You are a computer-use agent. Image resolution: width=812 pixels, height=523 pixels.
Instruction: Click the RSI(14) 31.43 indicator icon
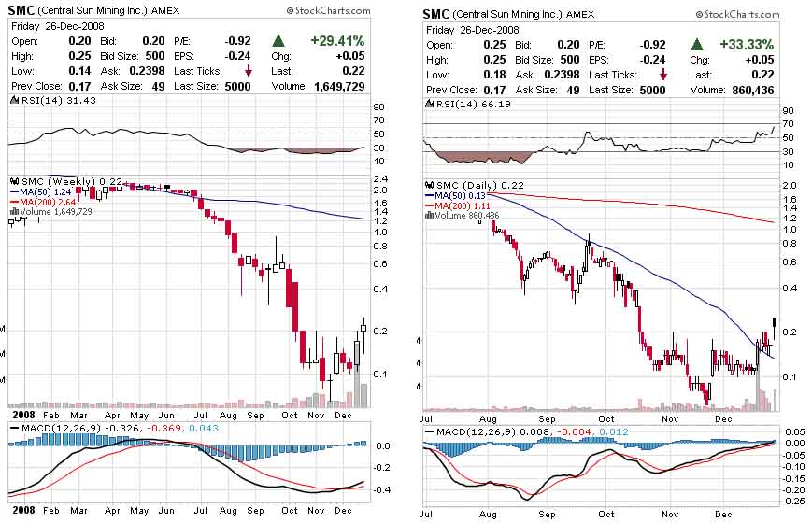click(15, 100)
